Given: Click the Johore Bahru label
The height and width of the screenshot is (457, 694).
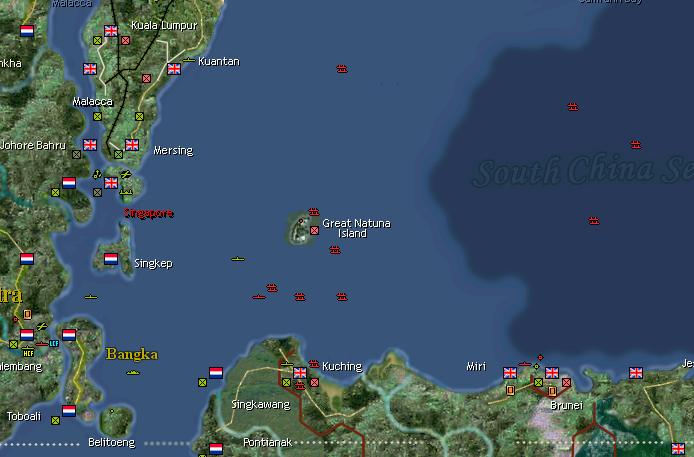Looking at the screenshot, I should pyautogui.click(x=33, y=145).
